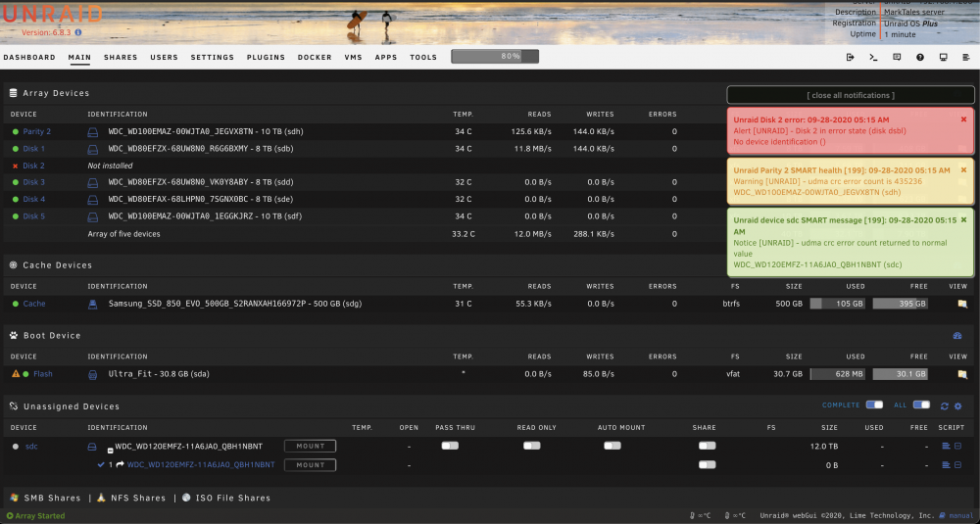Image resolution: width=980 pixels, height=524 pixels.
Task: Open the manual link in the footer
Action: pyautogui.click(x=961, y=516)
